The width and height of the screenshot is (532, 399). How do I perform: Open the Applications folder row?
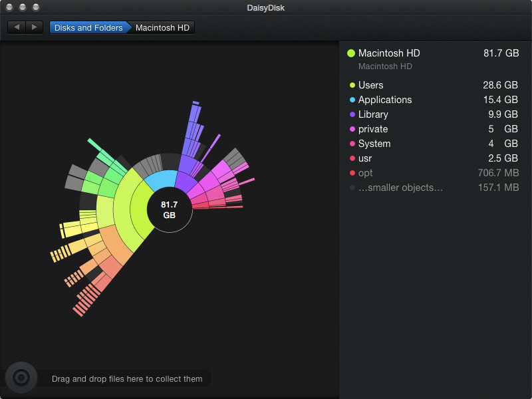434,100
